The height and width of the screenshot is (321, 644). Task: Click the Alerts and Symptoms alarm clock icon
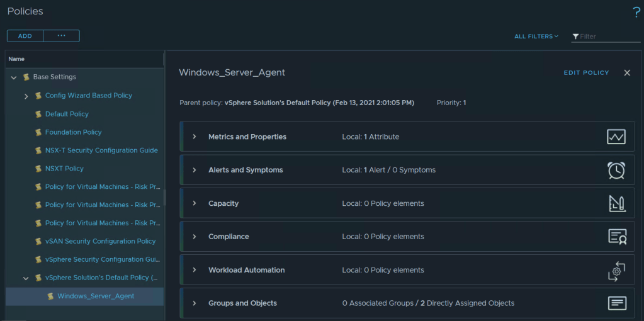pos(616,170)
